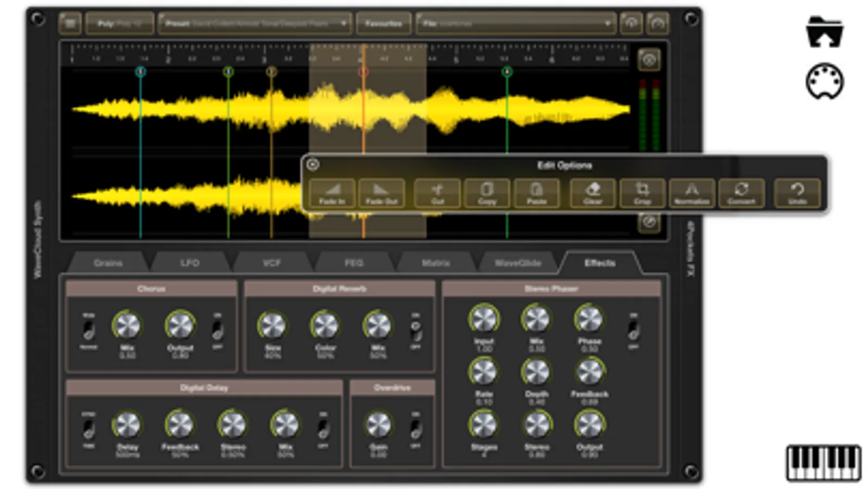Open the file import folder icon
Screen dimensions: 868x489
[x=824, y=32]
